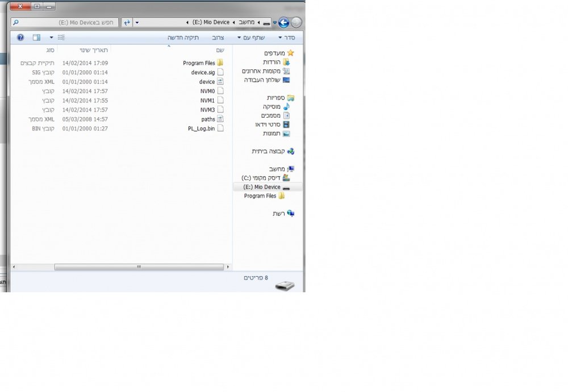
Task: Click the צרוב (Burn) toolbar button
Action: click(x=218, y=37)
